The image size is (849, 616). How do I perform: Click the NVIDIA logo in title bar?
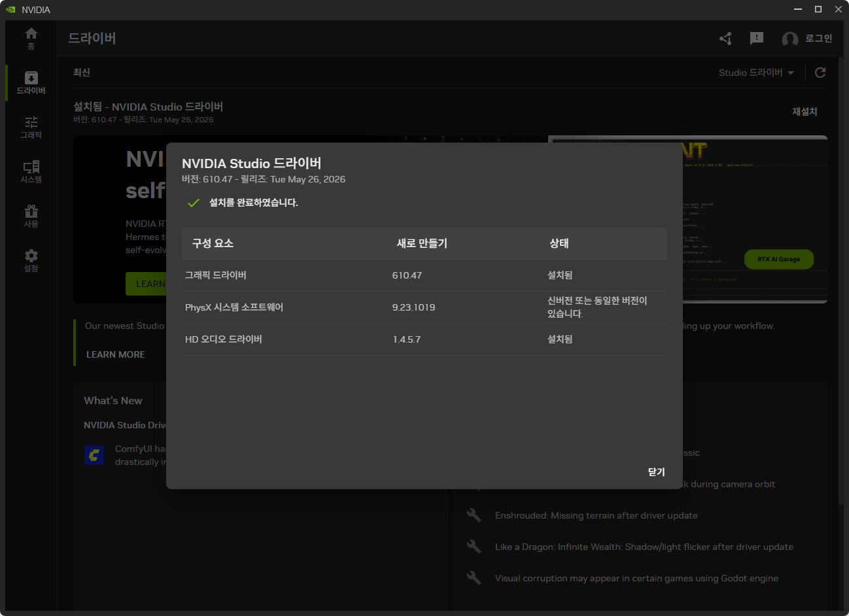pos(10,9)
